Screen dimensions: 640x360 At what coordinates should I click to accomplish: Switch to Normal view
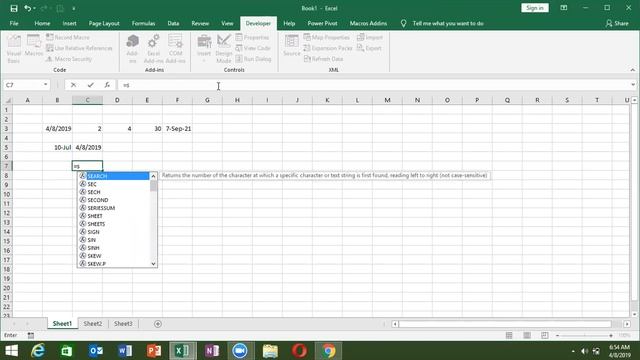[x=509, y=335]
